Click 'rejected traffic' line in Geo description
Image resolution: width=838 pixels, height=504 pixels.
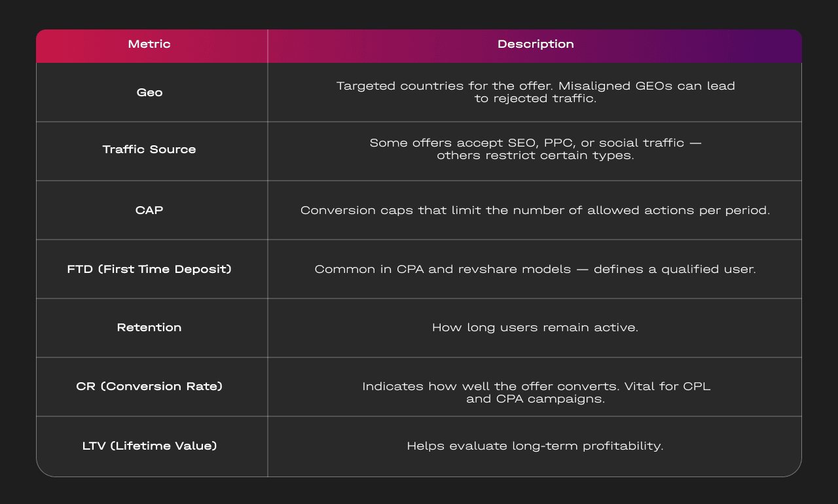535,99
